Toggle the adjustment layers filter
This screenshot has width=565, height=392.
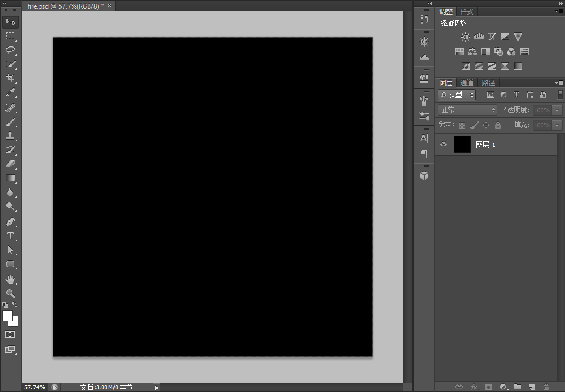(x=503, y=94)
